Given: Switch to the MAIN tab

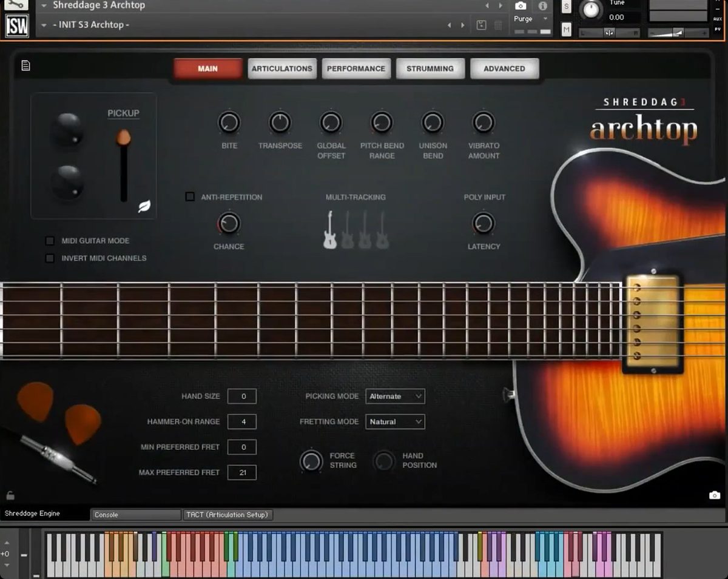Looking at the screenshot, I should (207, 69).
